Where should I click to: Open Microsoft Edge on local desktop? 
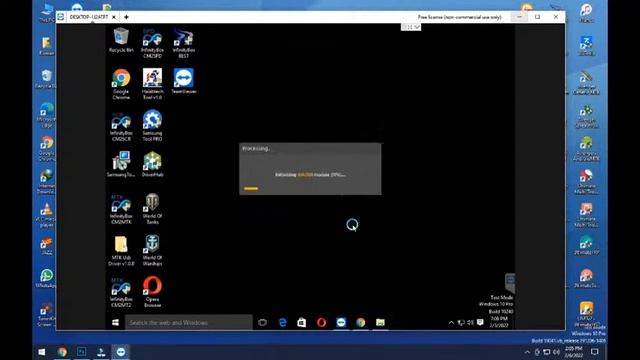tap(46, 115)
